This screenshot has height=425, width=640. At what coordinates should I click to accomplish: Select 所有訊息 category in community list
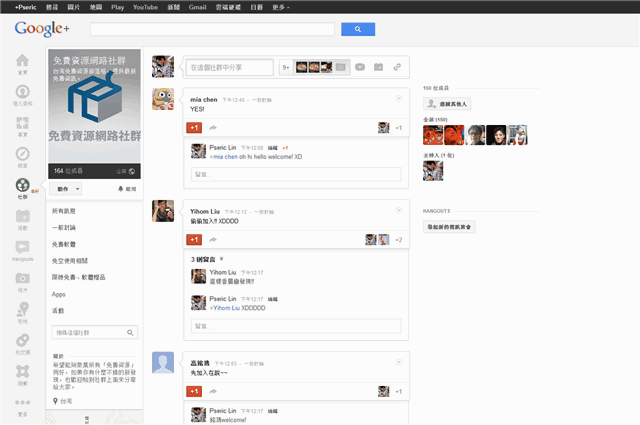tap(64, 211)
